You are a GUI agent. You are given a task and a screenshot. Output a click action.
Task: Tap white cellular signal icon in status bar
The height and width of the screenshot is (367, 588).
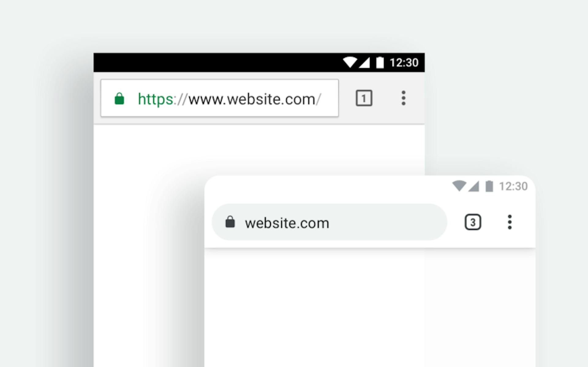[364, 62]
